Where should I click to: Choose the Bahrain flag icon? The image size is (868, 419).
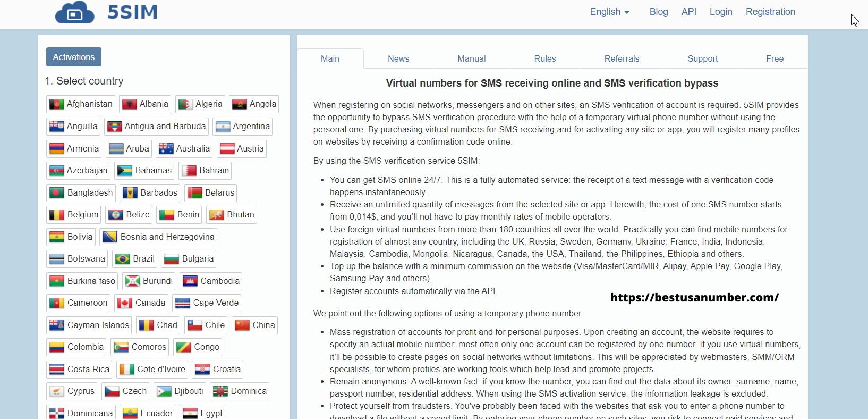pos(189,171)
